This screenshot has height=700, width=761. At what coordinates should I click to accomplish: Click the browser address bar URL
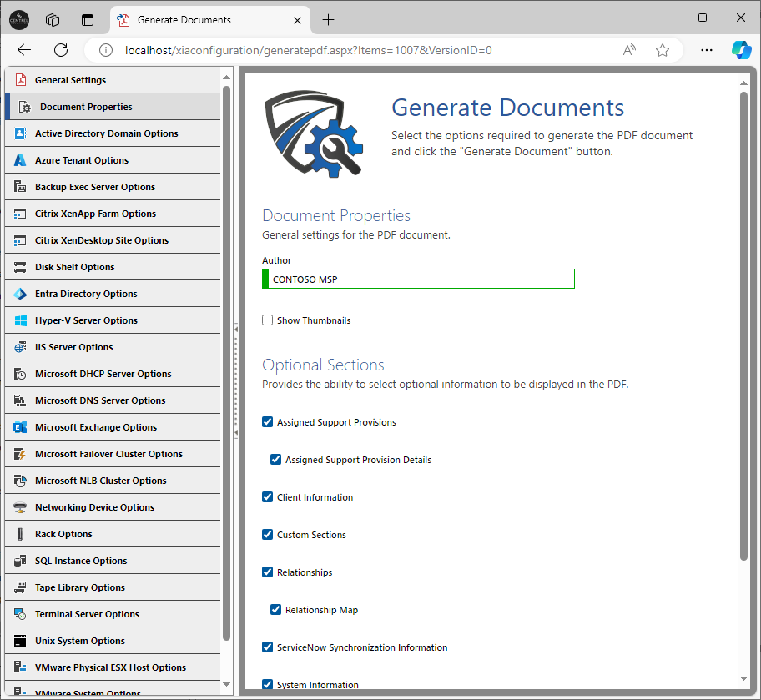308,50
